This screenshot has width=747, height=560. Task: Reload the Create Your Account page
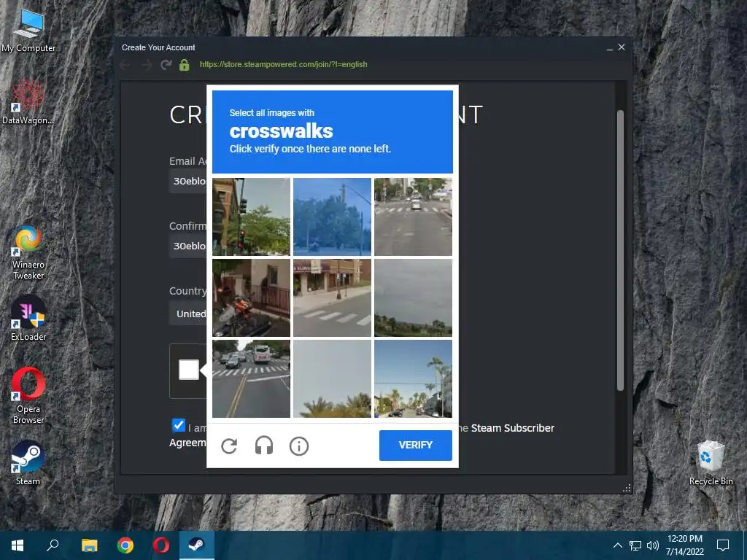[166, 65]
